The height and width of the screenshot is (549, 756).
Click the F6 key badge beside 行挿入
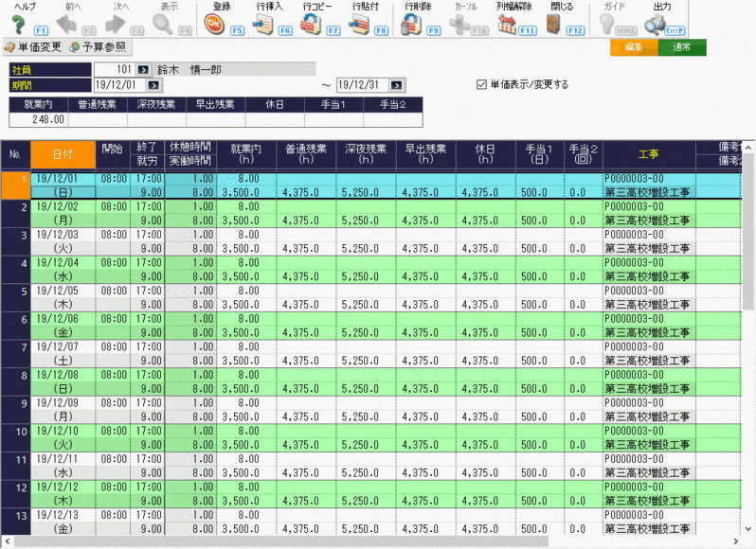coord(285,30)
